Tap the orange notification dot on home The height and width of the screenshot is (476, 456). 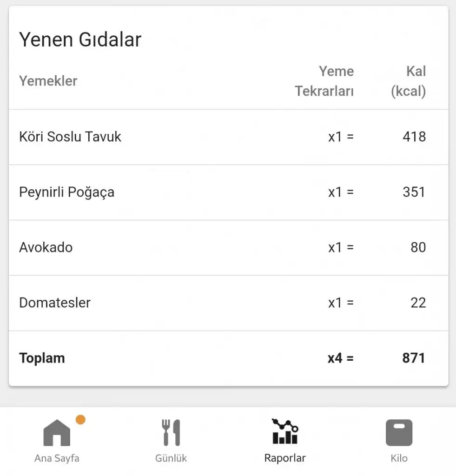coord(80,420)
